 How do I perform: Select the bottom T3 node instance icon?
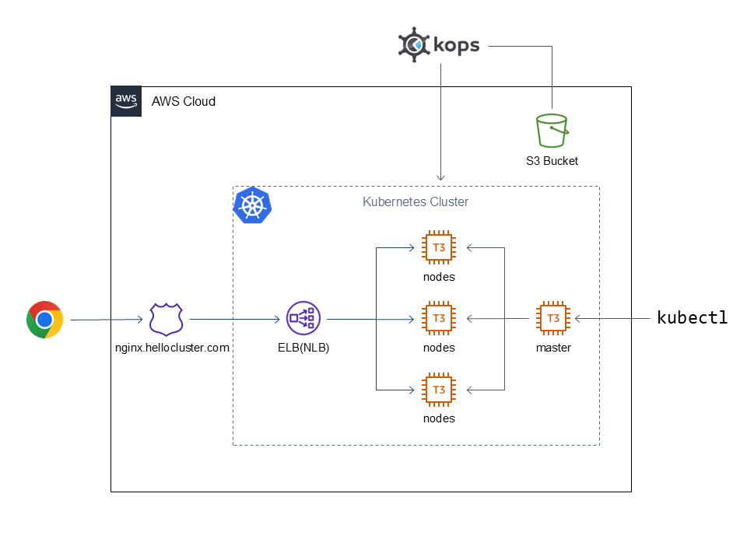pos(439,390)
